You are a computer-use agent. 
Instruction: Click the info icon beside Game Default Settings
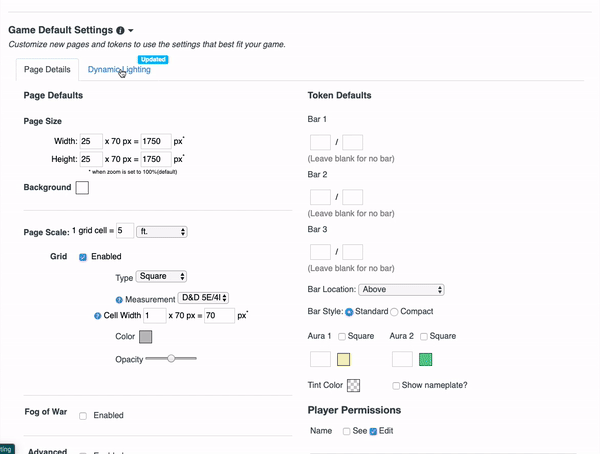coord(121,31)
